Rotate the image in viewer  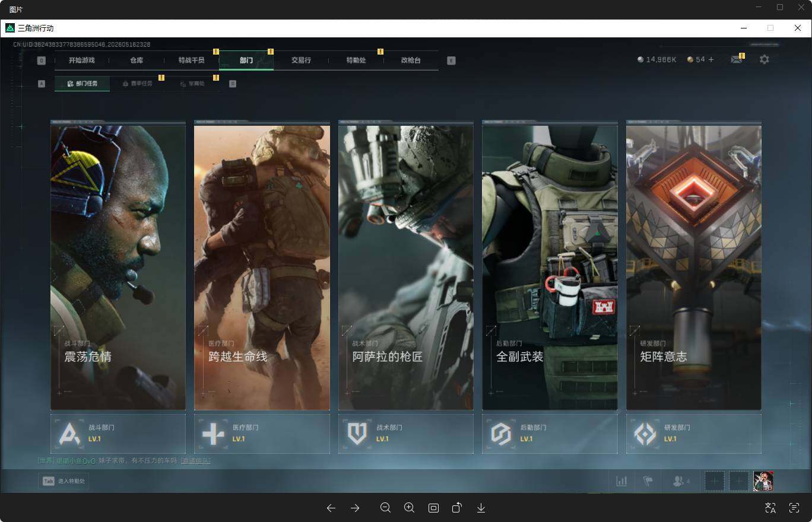(457, 508)
